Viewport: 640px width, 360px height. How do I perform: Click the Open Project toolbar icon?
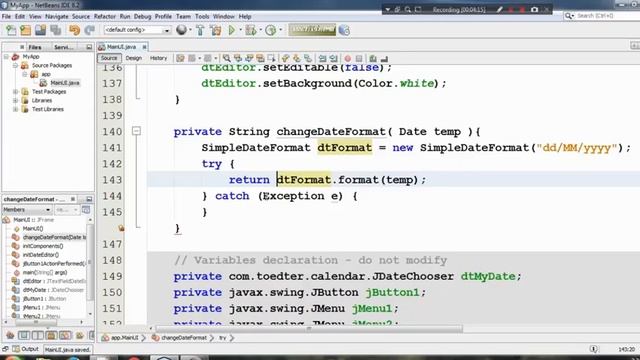pos(40,30)
